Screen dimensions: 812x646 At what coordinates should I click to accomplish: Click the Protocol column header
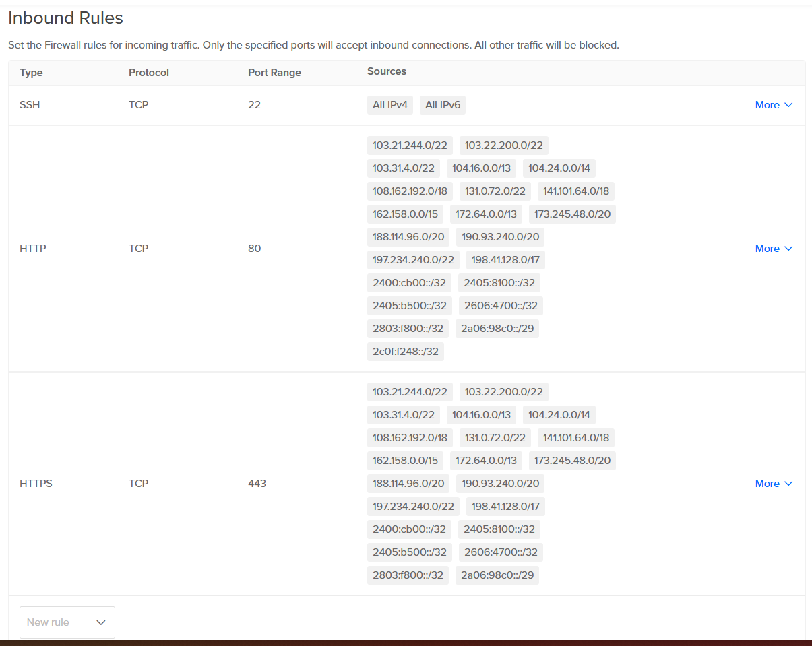click(x=149, y=73)
